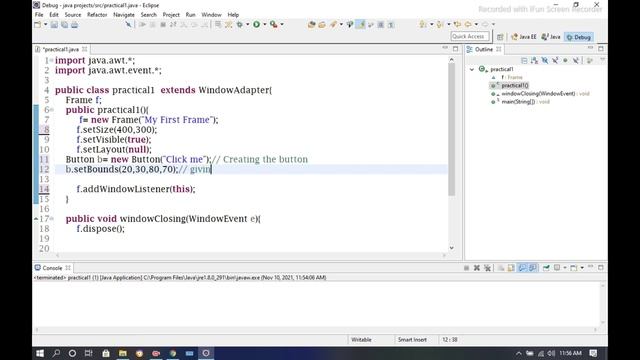The width and height of the screenshot is (640, 360).
Task: Select the Outline view tab
Action: [484, 49]
